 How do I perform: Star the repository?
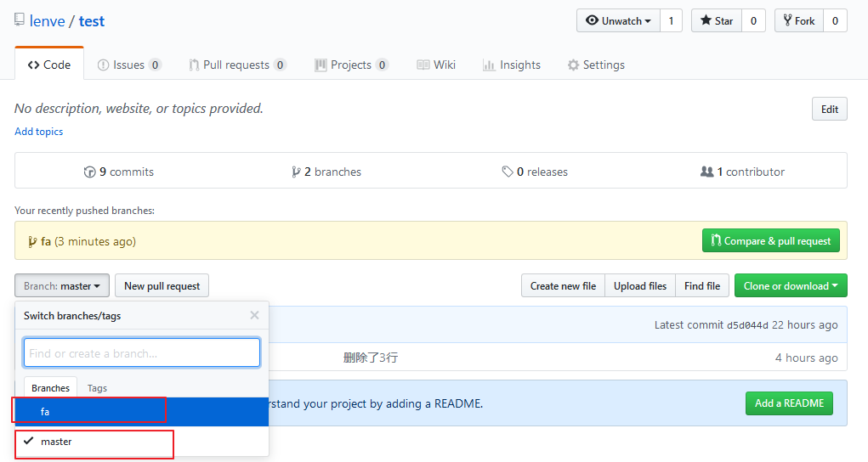(x=717, y=21)
